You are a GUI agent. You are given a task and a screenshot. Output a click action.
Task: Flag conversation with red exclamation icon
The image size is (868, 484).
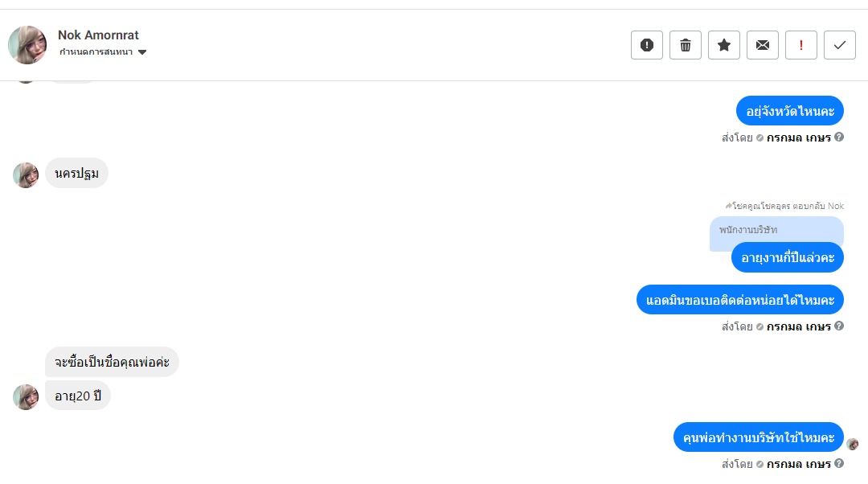[801, 45]
